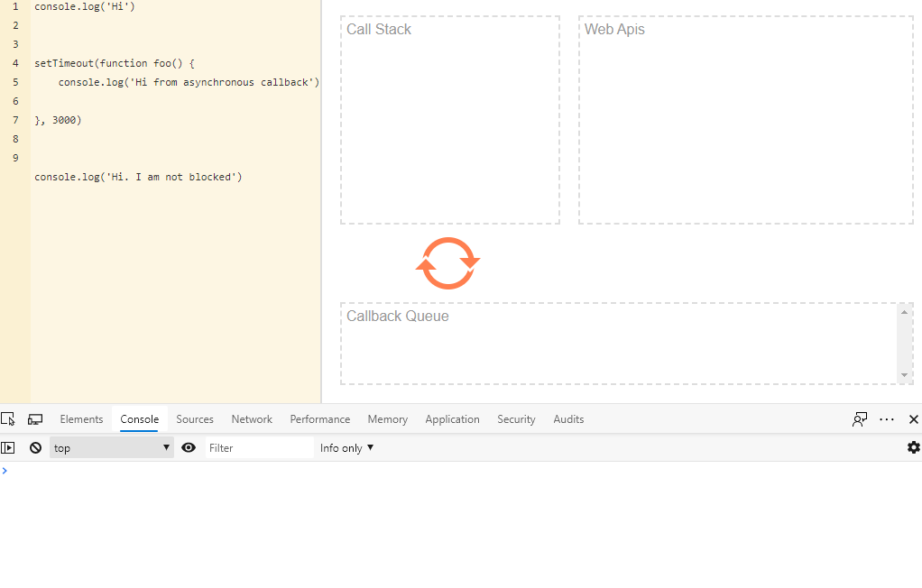This screenshot has width=922, height=588.
Task: Click the event loop refresh arrows graphic
Action: click(447, 262)
